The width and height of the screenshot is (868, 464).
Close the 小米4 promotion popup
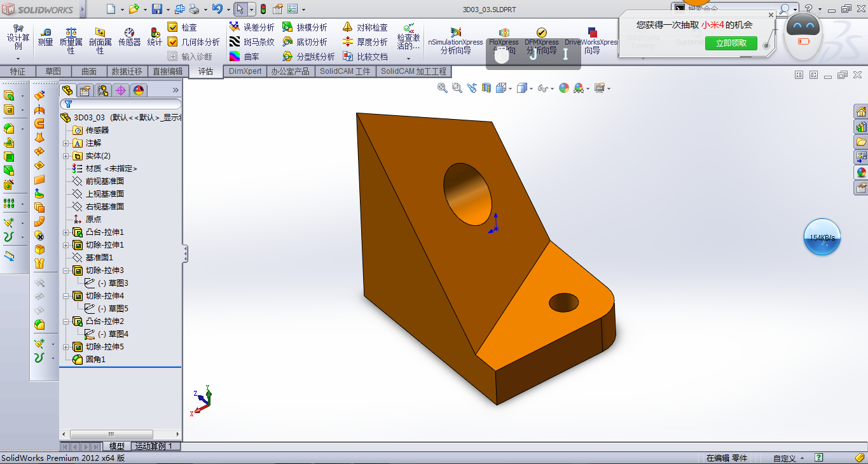(x=771, y=15)
